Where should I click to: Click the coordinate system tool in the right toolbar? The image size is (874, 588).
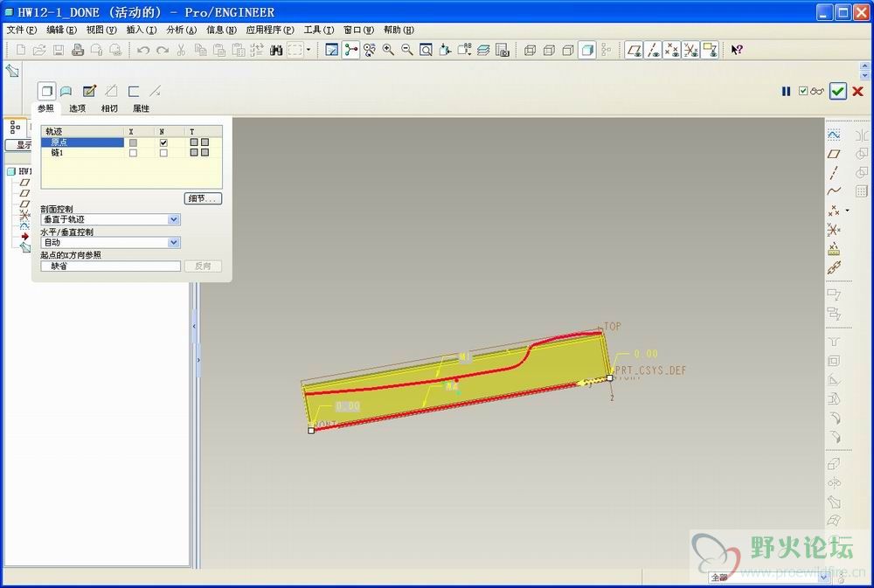tap(834, 230)
